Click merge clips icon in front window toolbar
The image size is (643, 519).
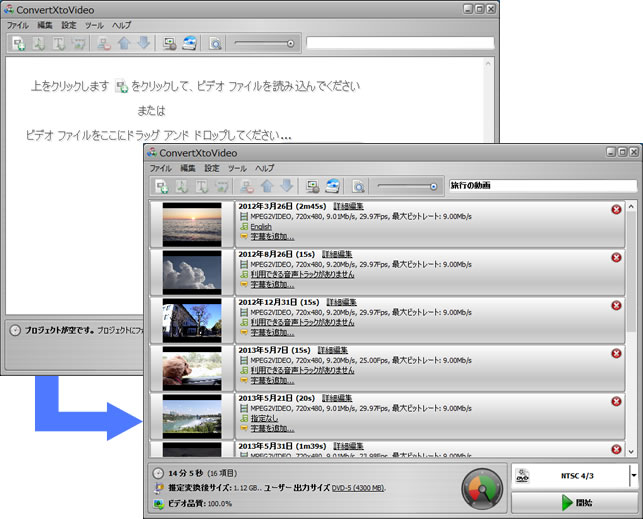point(221,187)
